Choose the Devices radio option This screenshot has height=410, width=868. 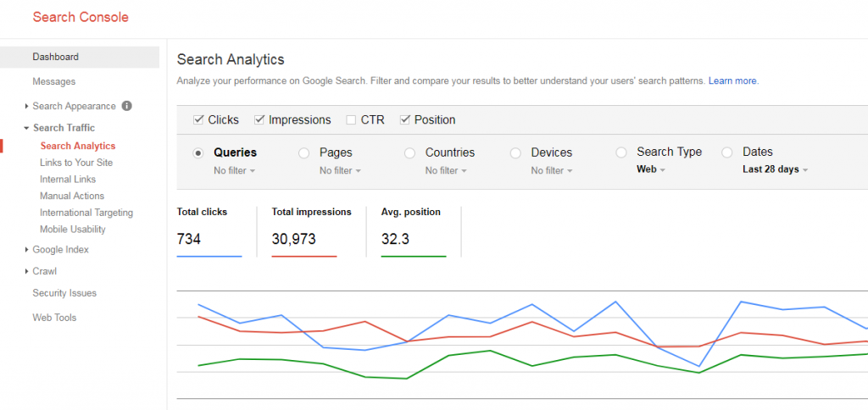coord(515,153)
